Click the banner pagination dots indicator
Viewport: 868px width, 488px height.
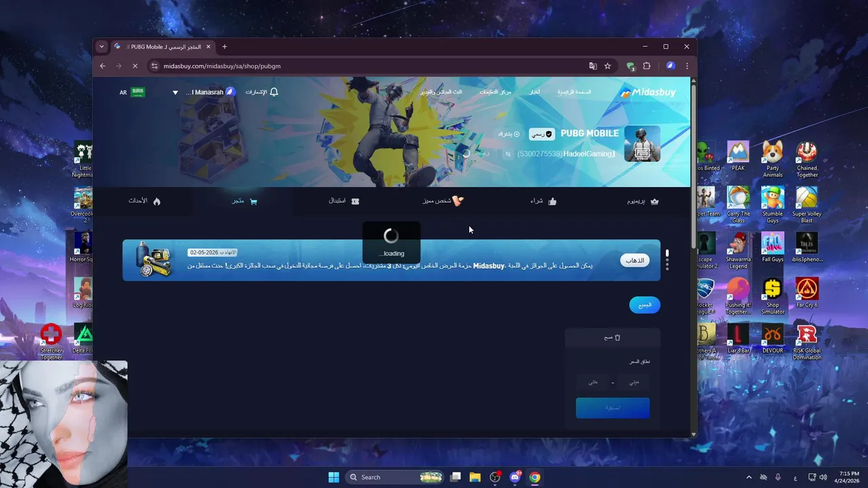pos(667,260)
